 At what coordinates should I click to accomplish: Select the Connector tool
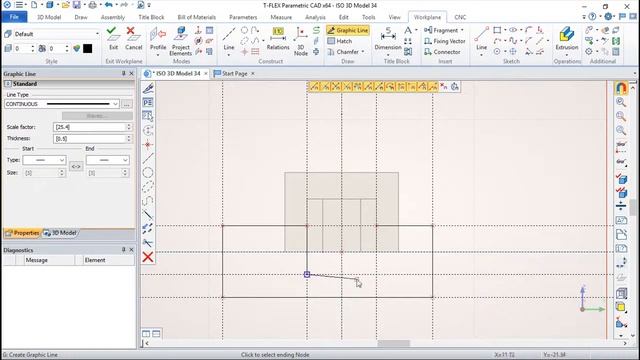pyautogui.click(x=442, y=52)
